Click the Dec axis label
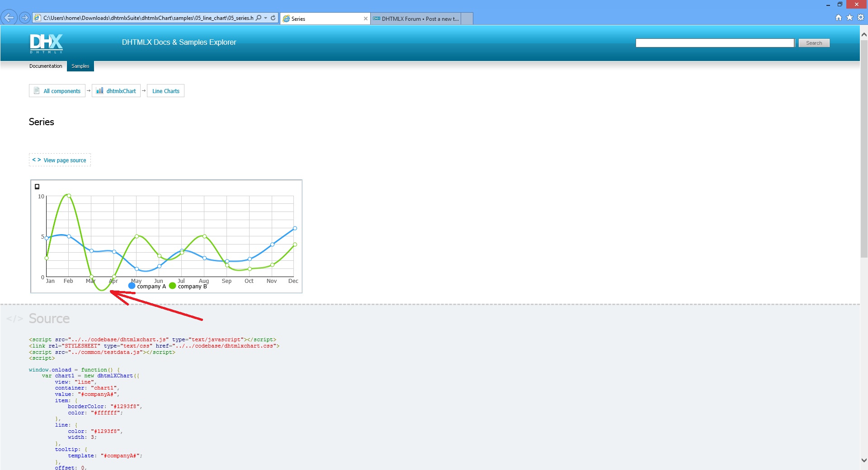This screenshot has height=470, width=868. pos(293,281)
